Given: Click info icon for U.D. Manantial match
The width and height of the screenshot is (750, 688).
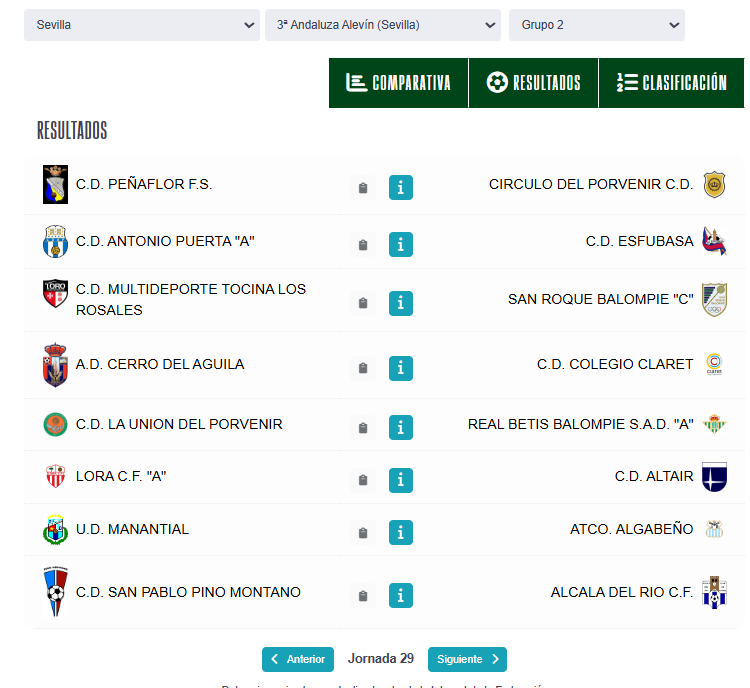Looking at the screenshot, I should coord(400,532).
